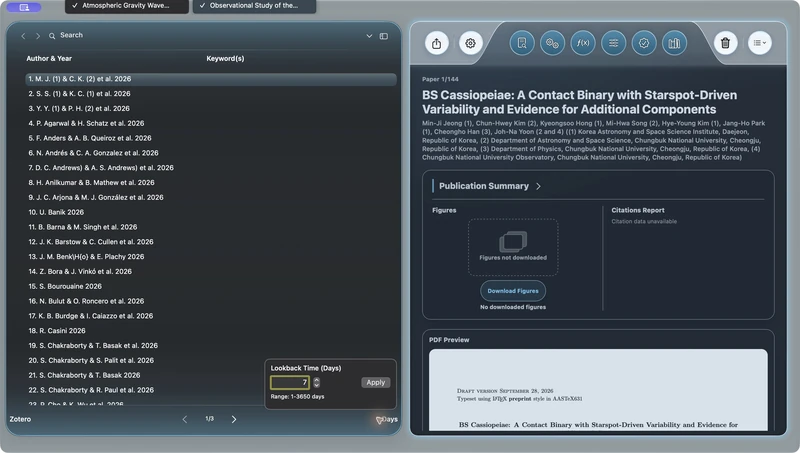The width and height of the screenshot is (800, 453).
Task: Click the Citations Report heading
Action: click(x=638, y=210)
